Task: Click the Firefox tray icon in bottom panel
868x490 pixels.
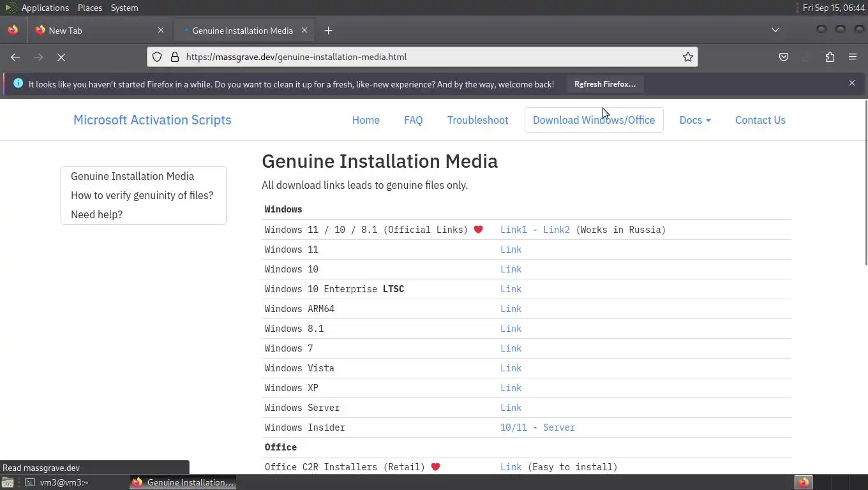Action: [804, 482]
